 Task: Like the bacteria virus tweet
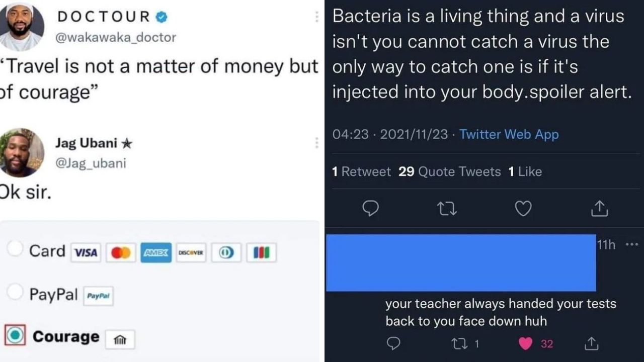523,209
